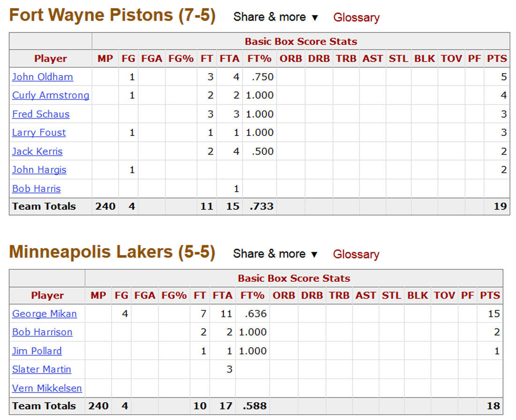Go to Larry Foust's profile link
The width and height of the screenshot is (516, 420).
pyautogui.click(x=39, y=133)
